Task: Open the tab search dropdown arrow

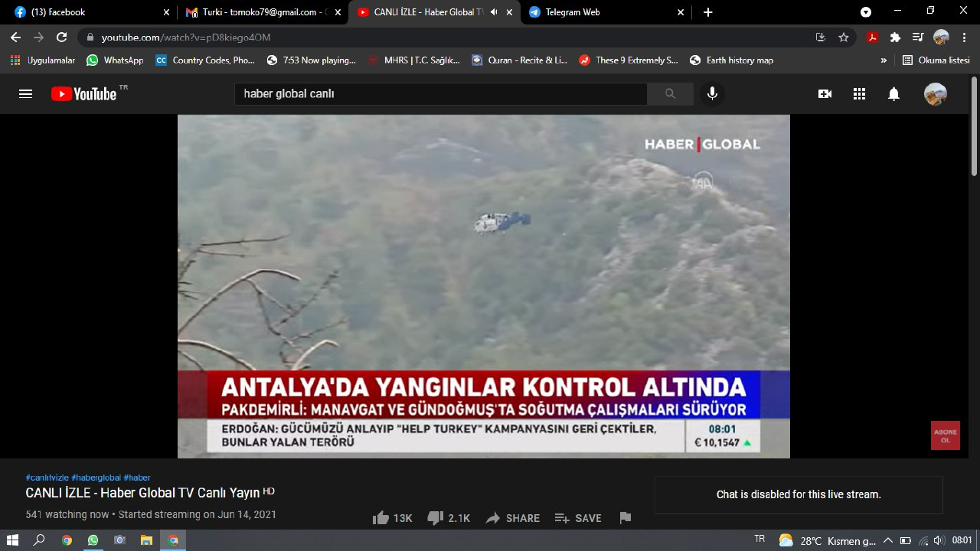Action: point(866,12)
